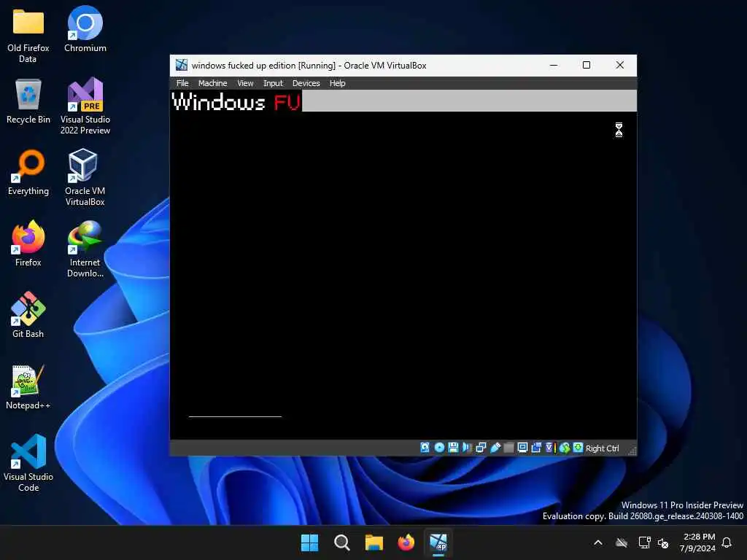This screenshot has height=560, width=747.
Task: Open the Windows Start menu
Action: pyautogui.click(x=309, y=542)
